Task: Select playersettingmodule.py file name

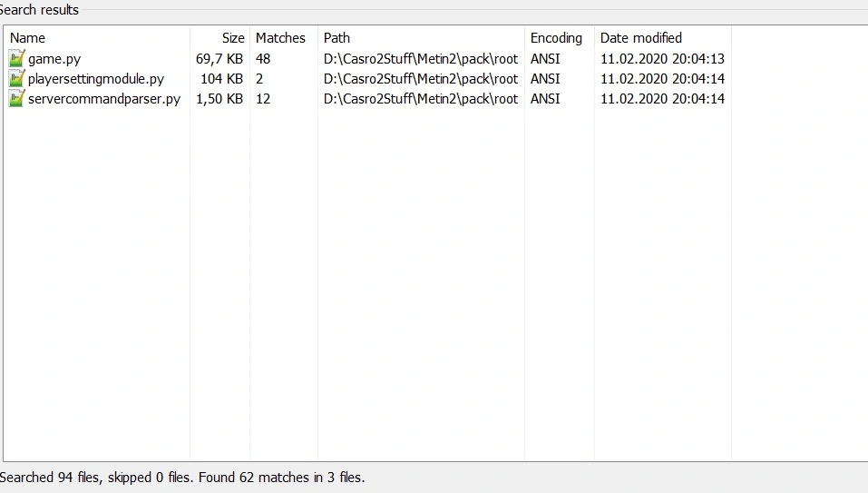Action: [x=96, y=79]
